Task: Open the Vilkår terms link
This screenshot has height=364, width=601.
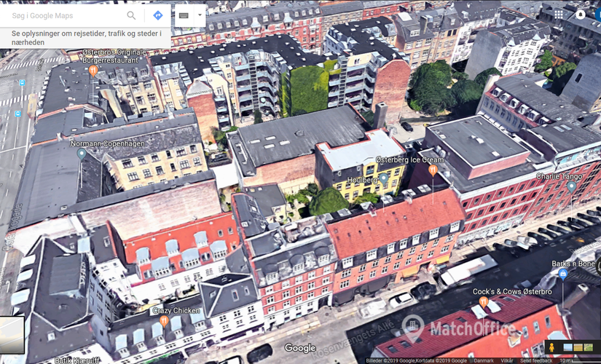Action: point(506,361)
